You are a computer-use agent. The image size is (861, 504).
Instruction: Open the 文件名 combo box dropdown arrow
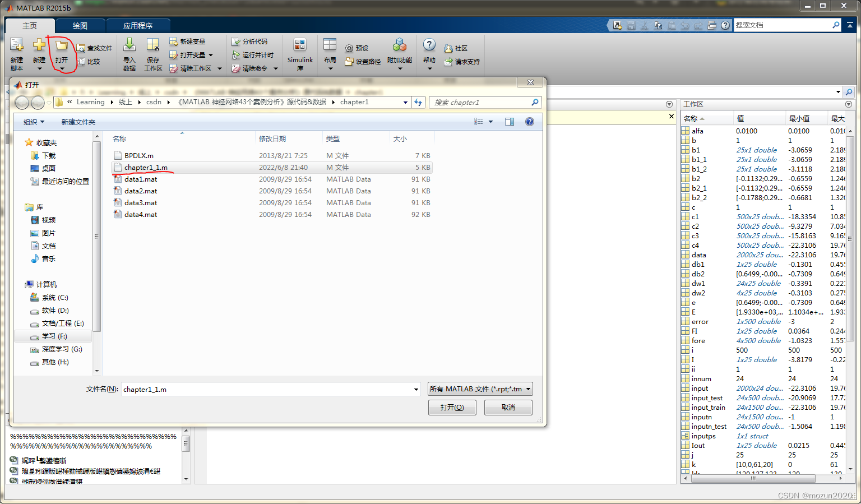click(x=416, y=389)
